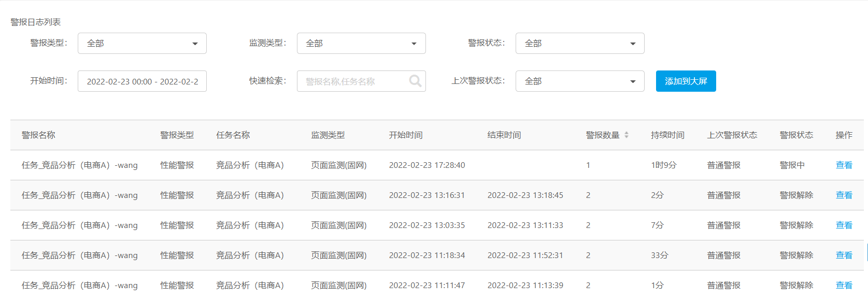Image resolution: width=868 pixels, height=299 pixels.
Task: Expand the 监测类型 dropdown
Action: (x=361, y=44)
